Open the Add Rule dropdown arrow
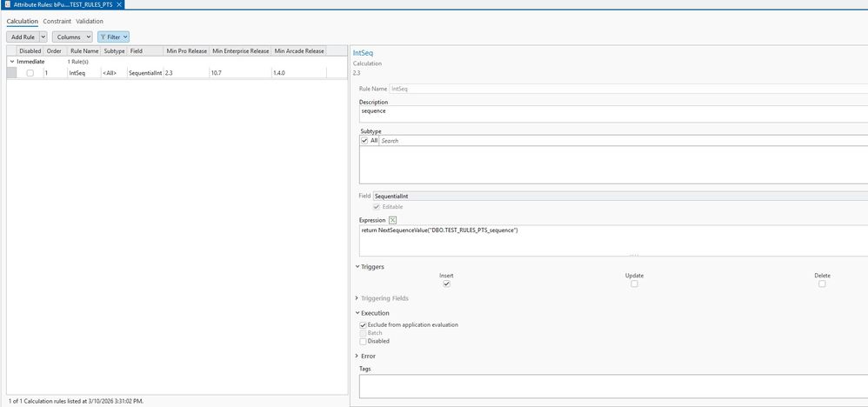The image size is (868, 407). click(x=43, y=37)
